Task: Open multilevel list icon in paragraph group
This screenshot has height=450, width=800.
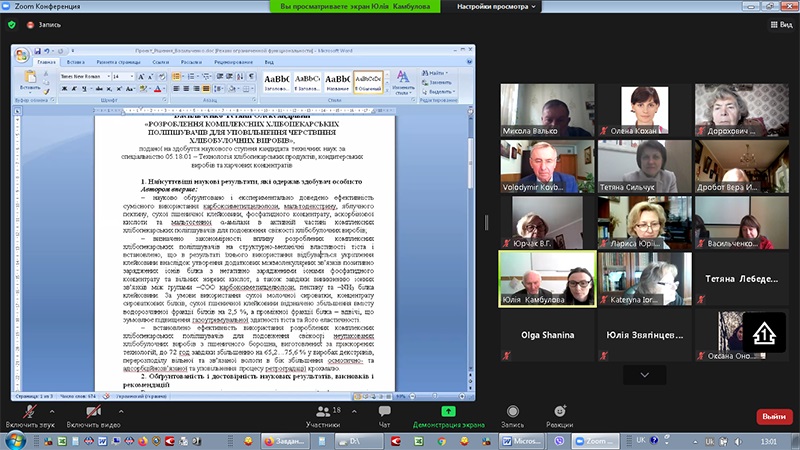Action: pos(206,77)
